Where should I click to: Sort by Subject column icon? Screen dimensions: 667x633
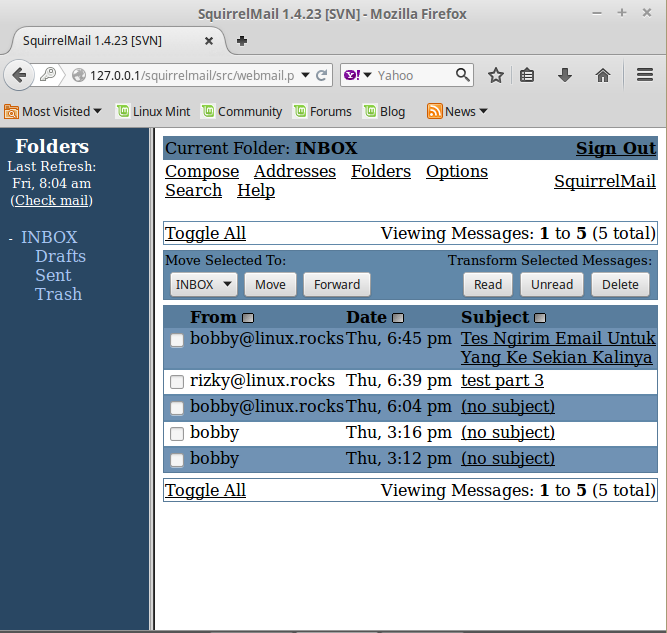[x=540, y=318]
